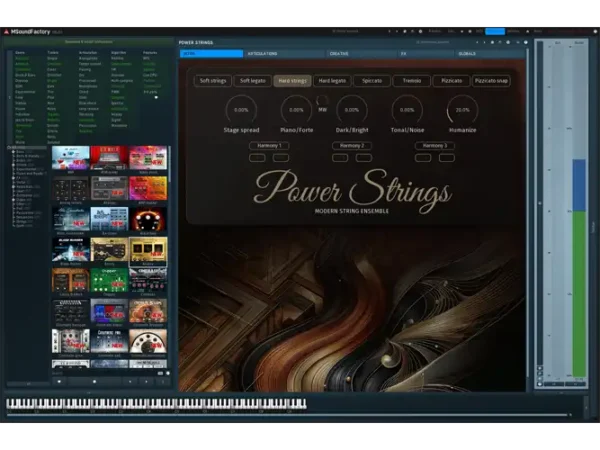Expand the Sequences category tree arrow

(x=13, y=217)
